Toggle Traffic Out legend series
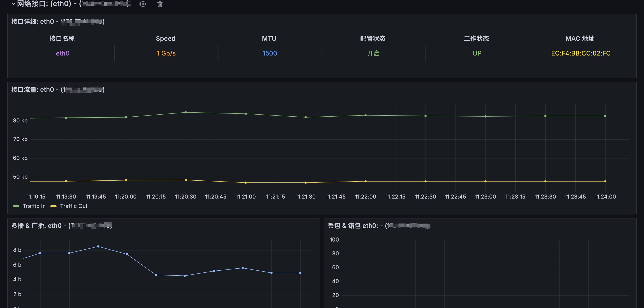 (x=74, y=206)
